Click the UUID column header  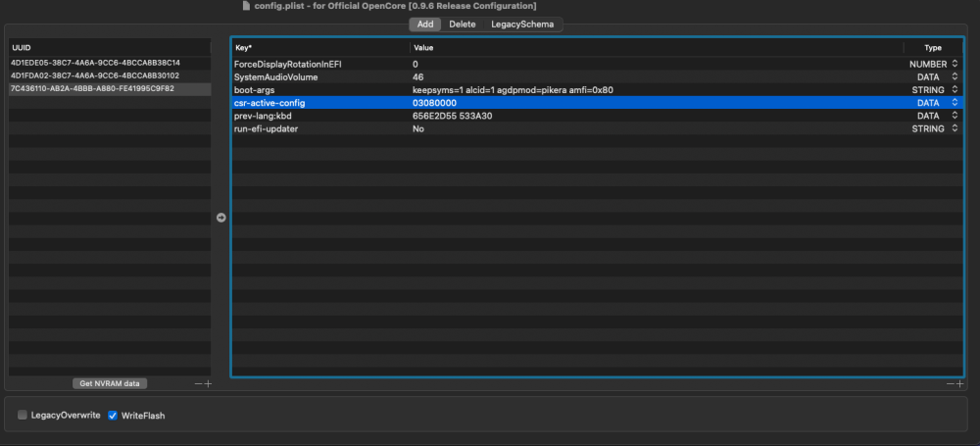(x=110, y=48)
